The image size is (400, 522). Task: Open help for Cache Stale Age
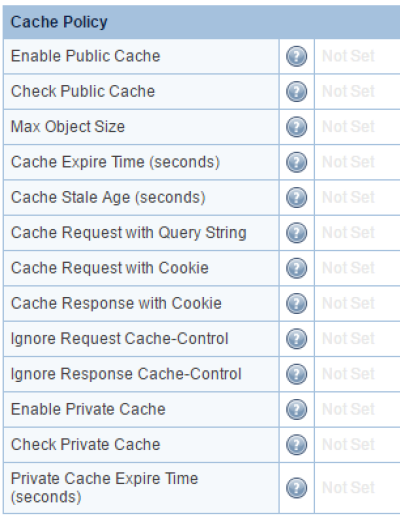point(296,198)
